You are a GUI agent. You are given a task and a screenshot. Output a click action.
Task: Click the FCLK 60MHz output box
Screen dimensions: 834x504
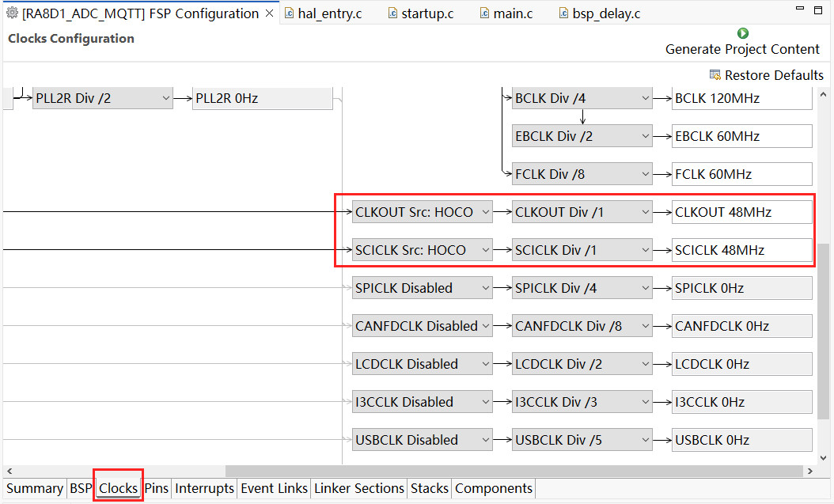click(742, 174)
